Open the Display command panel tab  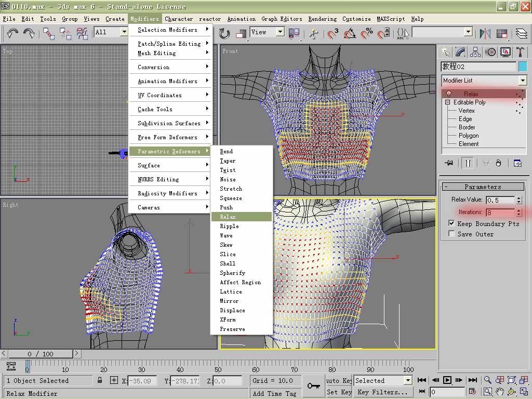tap(505, 52)
